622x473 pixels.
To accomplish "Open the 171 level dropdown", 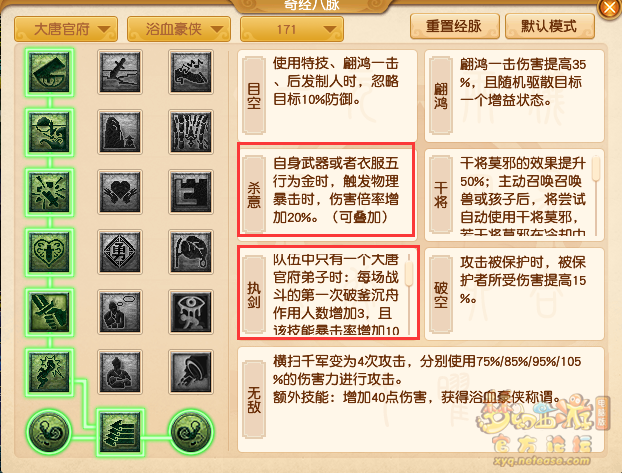I will coord(292,29).
